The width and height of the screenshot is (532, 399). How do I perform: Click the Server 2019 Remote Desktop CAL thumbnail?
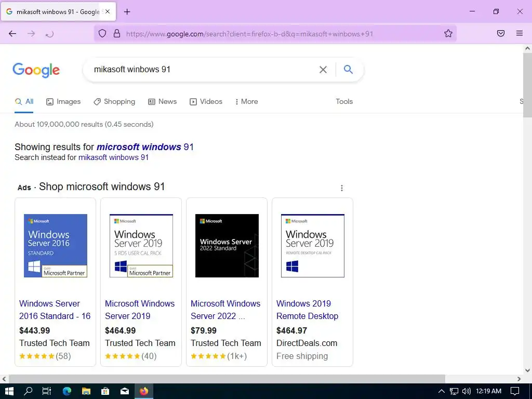coord(312,246)
